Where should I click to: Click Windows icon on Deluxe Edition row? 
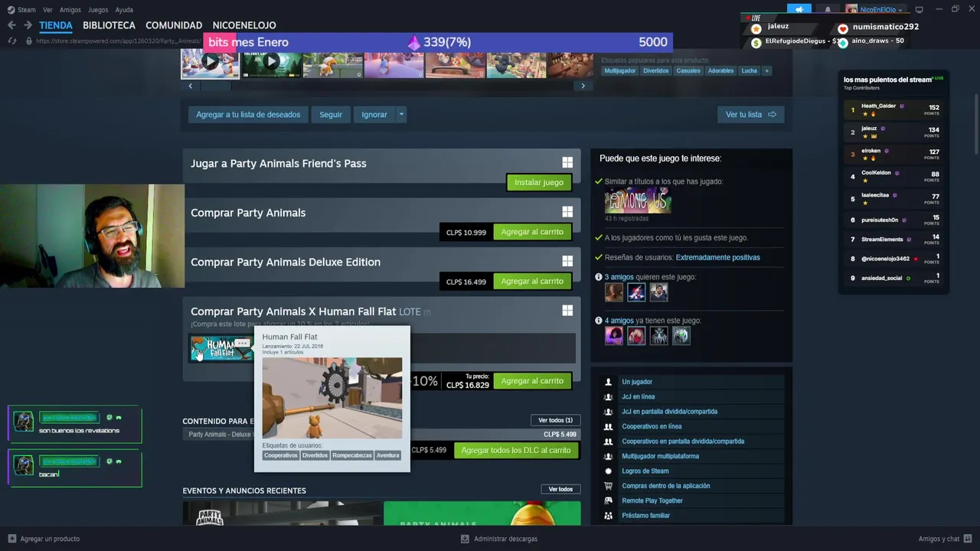567,261
